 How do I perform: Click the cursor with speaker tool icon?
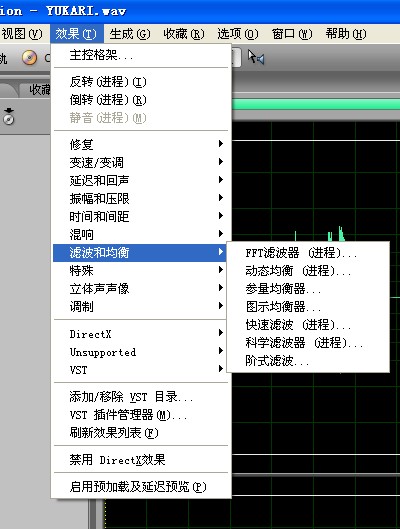pyautogui.click(x=256, y=57)
